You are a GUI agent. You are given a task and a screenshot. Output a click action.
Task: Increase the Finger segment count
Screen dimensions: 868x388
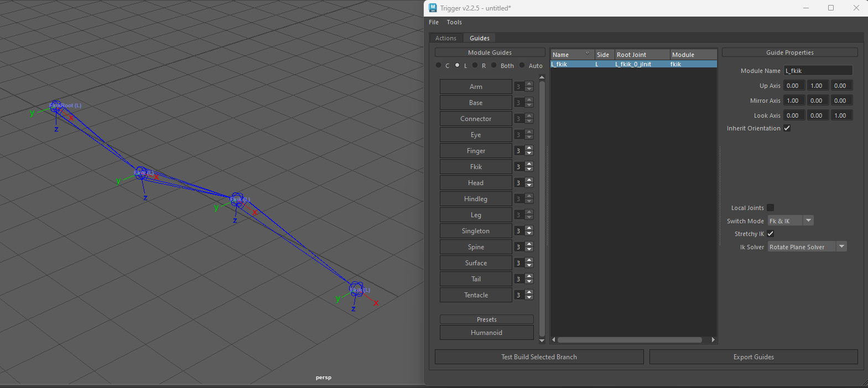coord(529,148)
